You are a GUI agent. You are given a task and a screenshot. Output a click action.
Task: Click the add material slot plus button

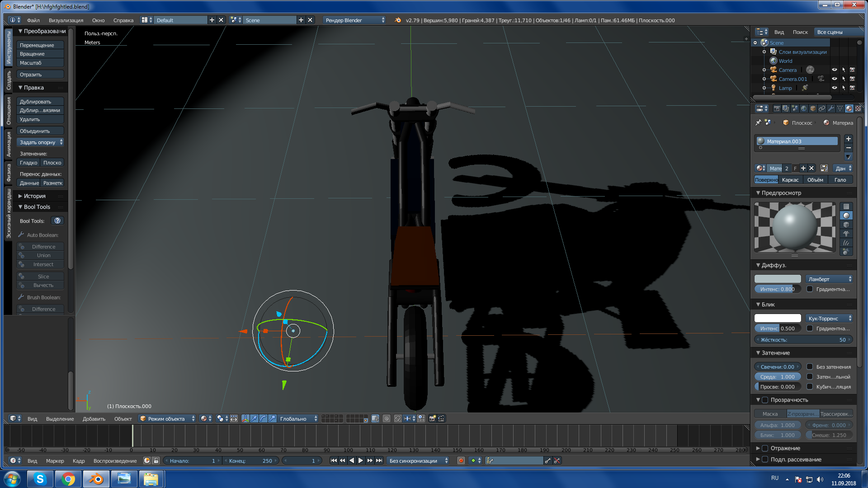849,139
